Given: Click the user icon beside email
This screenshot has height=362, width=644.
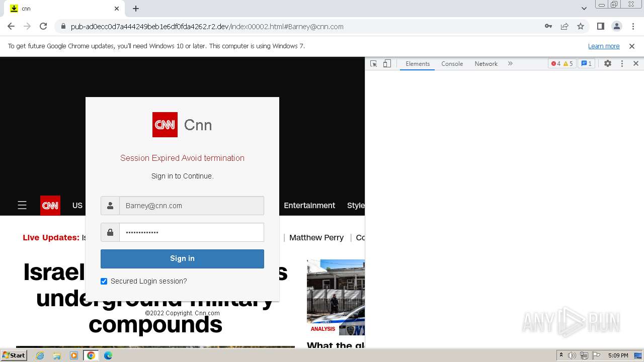Looking at the screenshot, I should 110,206.
